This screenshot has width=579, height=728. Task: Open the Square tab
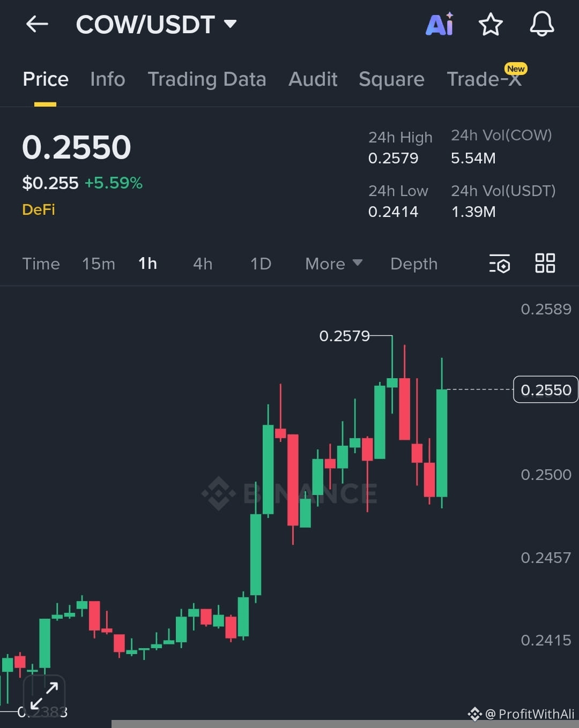click(x=391, y=79)
